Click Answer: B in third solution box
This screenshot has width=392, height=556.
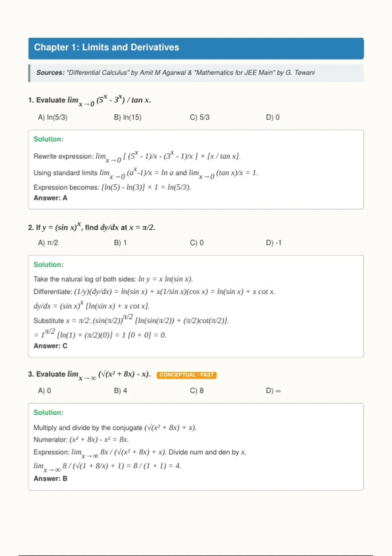50,479
